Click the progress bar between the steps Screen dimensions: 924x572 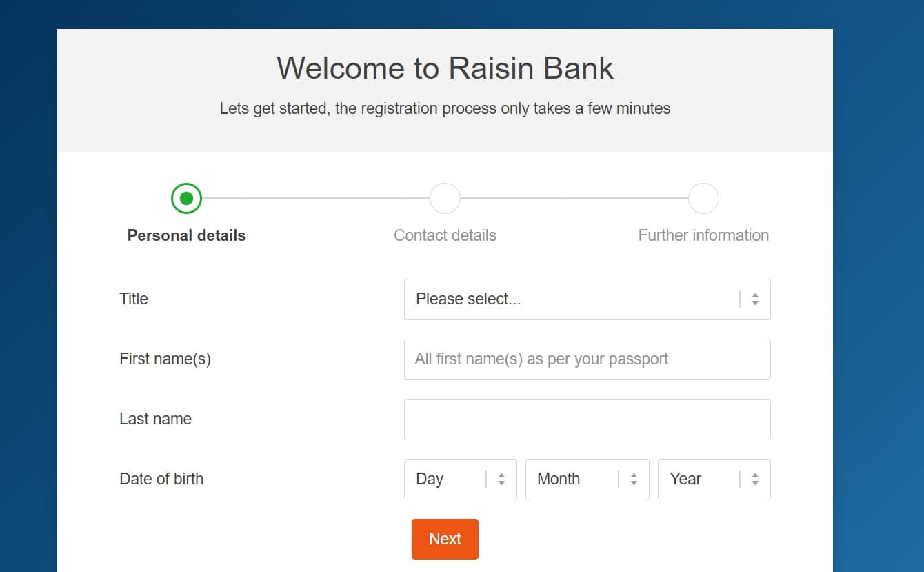[x=317, y=197]
